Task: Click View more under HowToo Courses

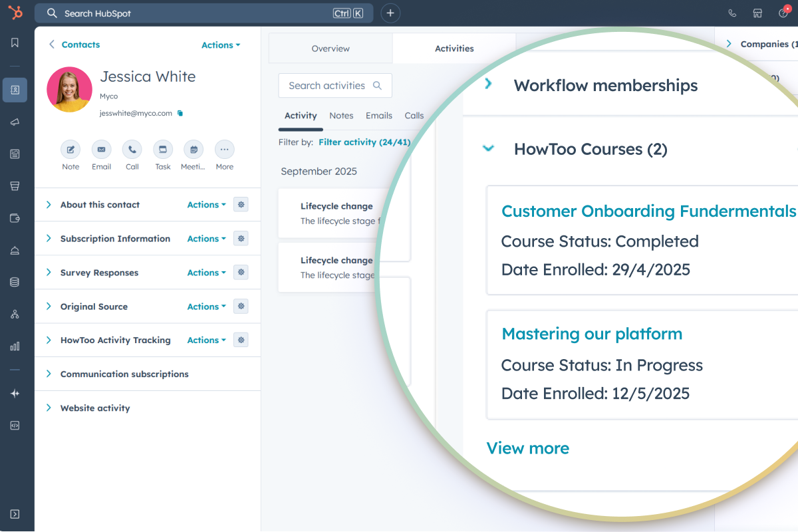Action: 528,448
